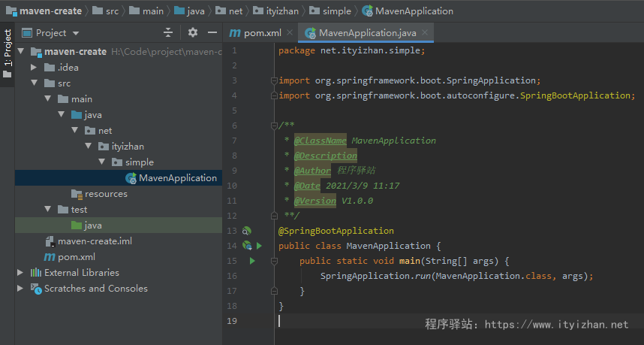Image resolution: width=644 pixels, height=345 pixels.
Task: Click the main method name on line 15
Action: pyautogui.click(x=410, y=261)
